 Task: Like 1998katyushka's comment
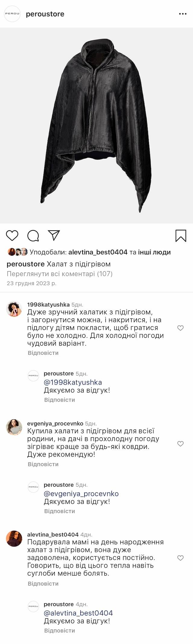(180, 328)
